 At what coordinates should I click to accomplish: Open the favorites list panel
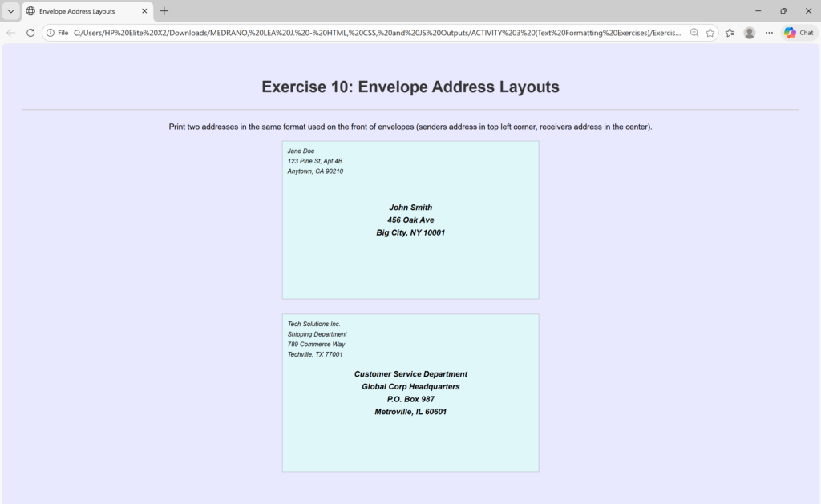(730, 33)
